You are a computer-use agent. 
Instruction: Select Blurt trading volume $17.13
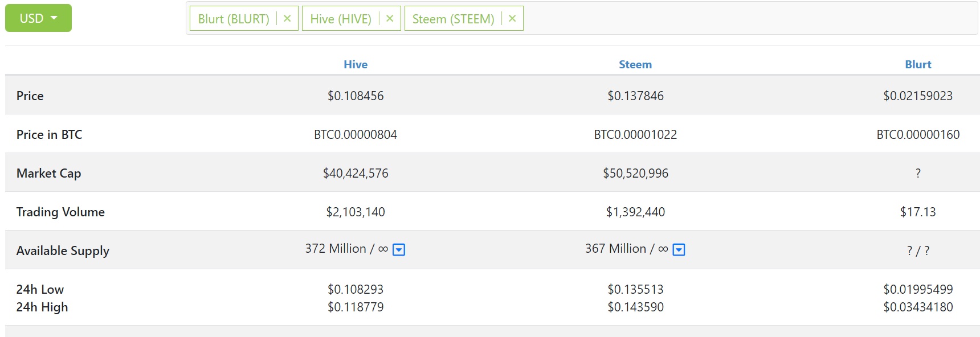(x=918, y=212)
